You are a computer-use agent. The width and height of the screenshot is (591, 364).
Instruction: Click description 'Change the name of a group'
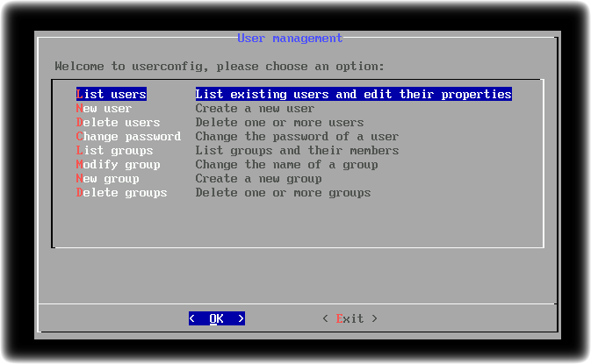286,165
